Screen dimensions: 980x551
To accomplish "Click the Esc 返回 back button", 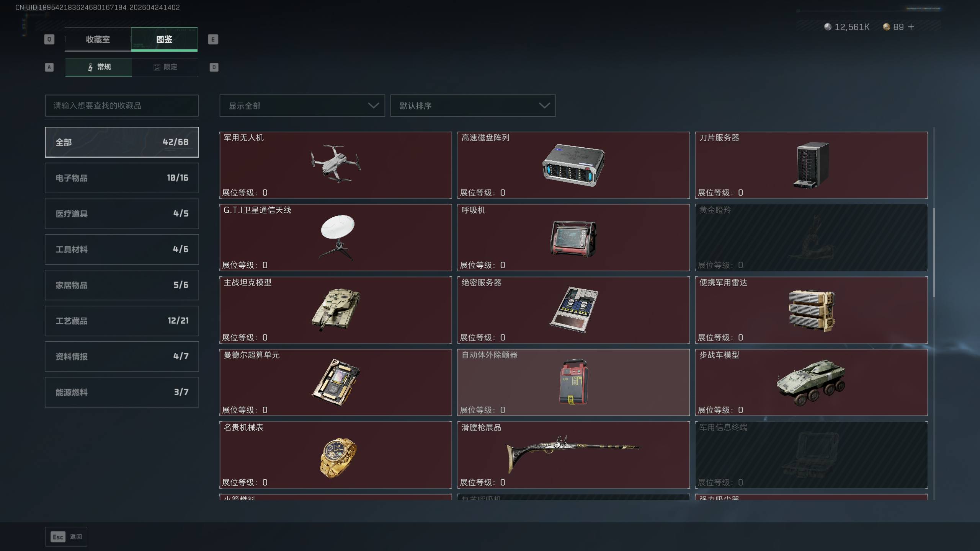I will pos(66,537).
